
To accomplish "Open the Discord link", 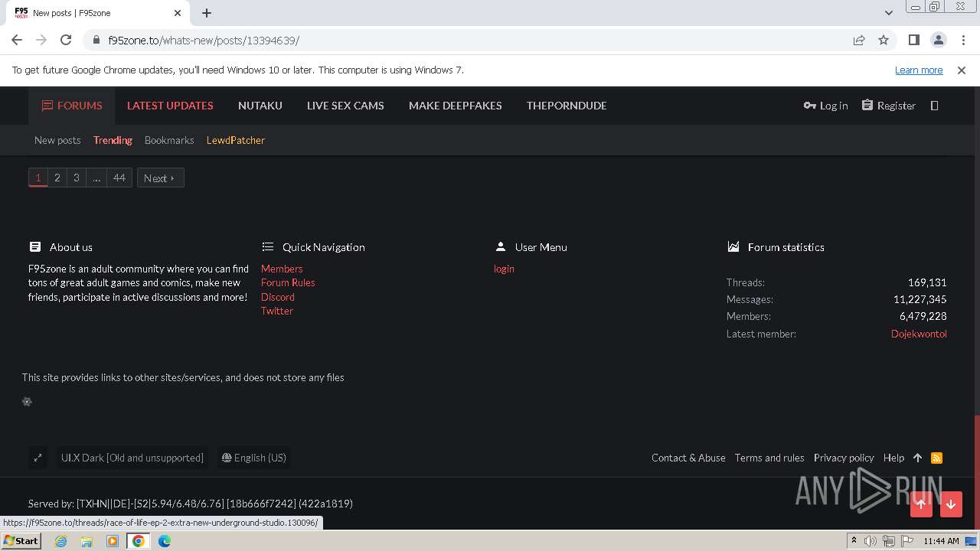I will (278, 297).
